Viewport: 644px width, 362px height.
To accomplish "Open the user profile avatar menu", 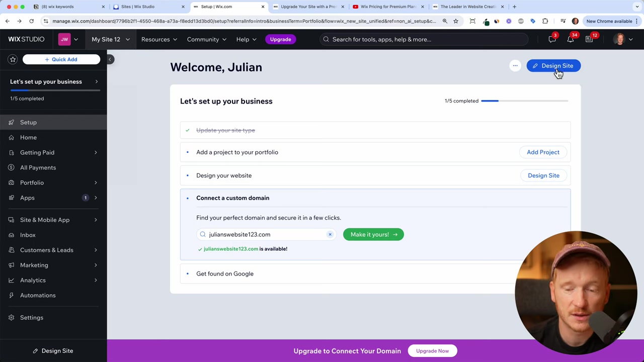I will pyautogui.click(x=623, y=39).
